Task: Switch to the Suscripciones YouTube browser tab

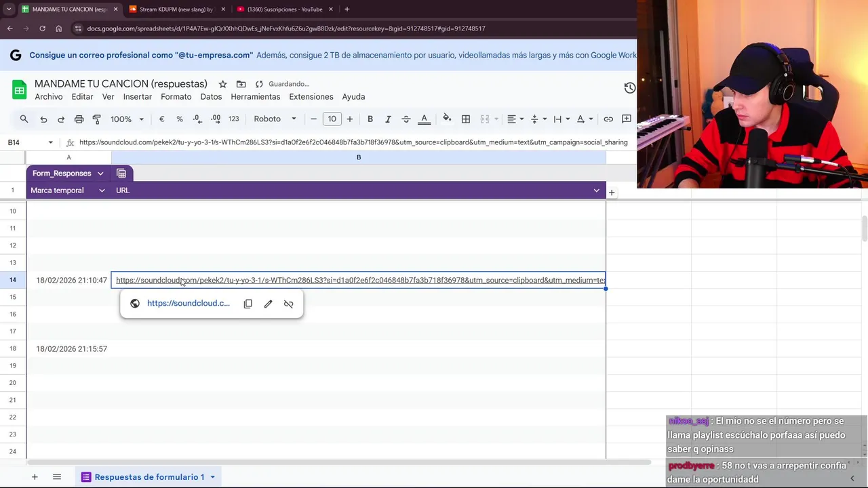Action: [284, 9]
